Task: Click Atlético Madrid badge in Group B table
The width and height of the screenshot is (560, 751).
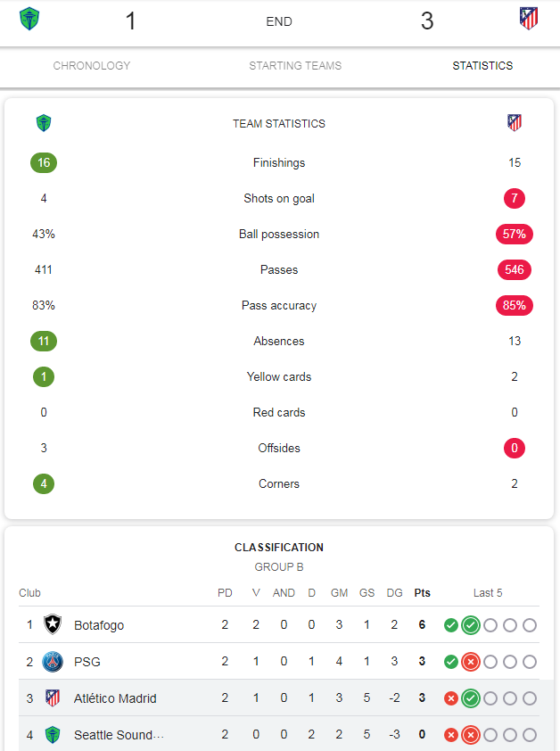Action: coord(53,697)
